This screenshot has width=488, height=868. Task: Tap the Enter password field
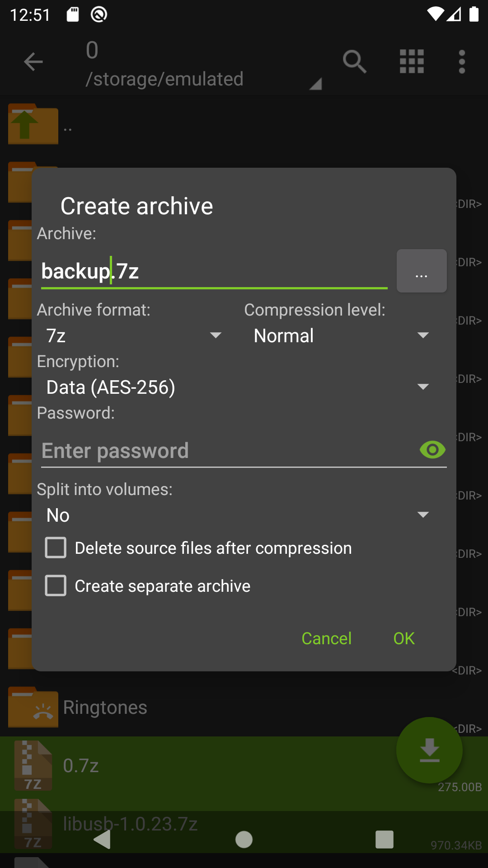203,450
